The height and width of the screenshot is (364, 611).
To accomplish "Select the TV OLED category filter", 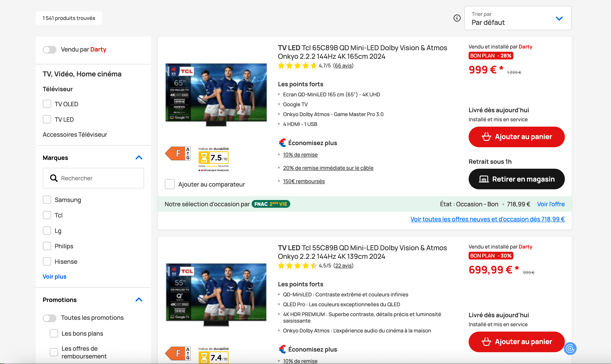I will pyautogui.click(x=47, y=104).
